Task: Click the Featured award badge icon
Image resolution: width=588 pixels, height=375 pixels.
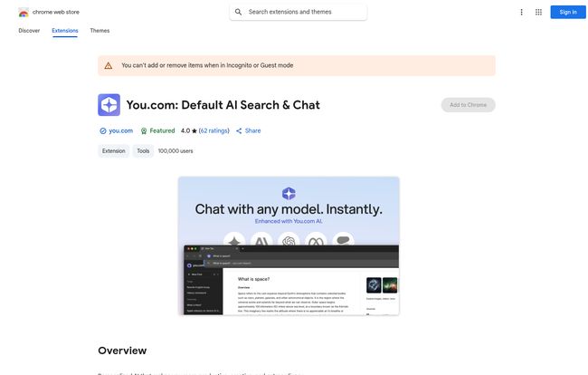Action: tap(144, 131)
